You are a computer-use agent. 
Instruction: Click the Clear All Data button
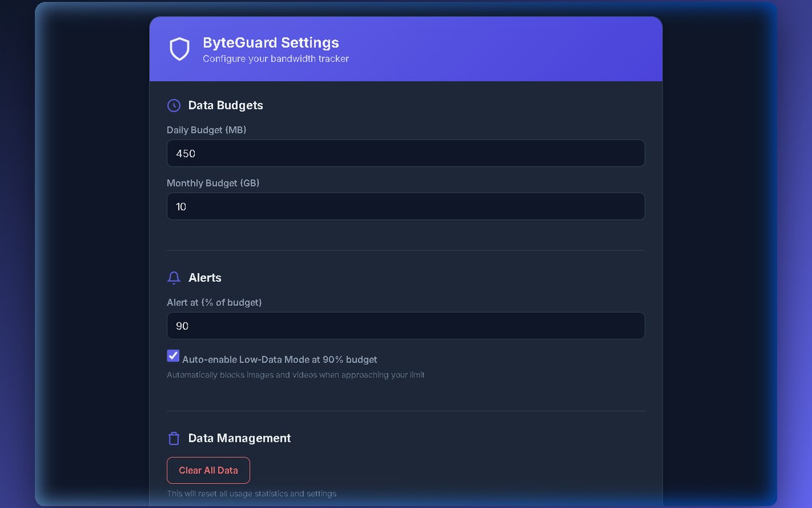208,471
